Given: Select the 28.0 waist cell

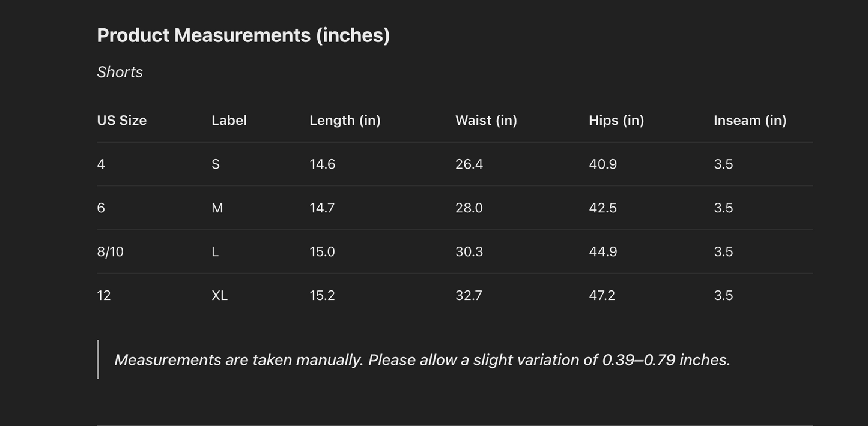Looking at the screenshot, I should (469, 208).
